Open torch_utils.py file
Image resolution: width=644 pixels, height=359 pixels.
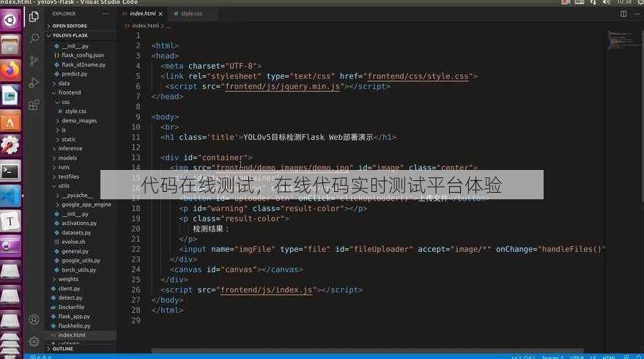78,270
